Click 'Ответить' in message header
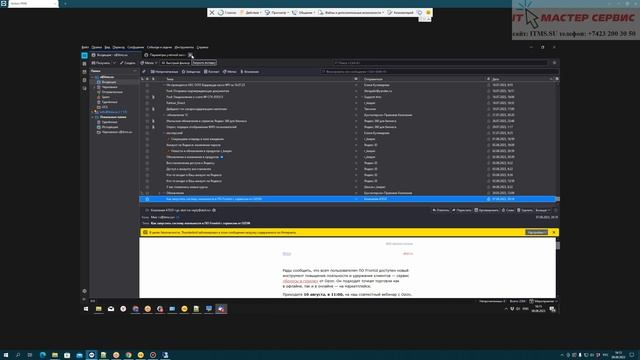 [x=441, y=210]
